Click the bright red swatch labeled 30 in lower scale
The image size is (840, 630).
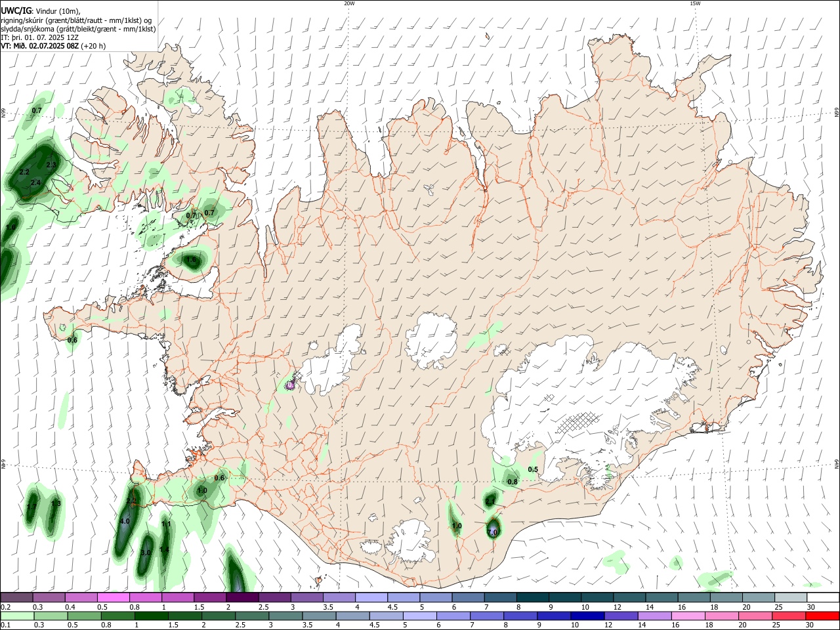coord(822,616)
